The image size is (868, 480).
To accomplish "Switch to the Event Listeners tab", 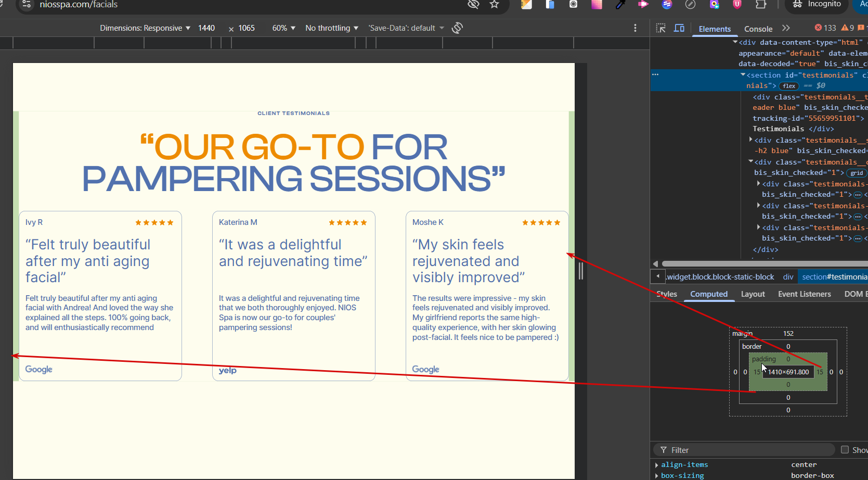I will click(x=805, y=294).
